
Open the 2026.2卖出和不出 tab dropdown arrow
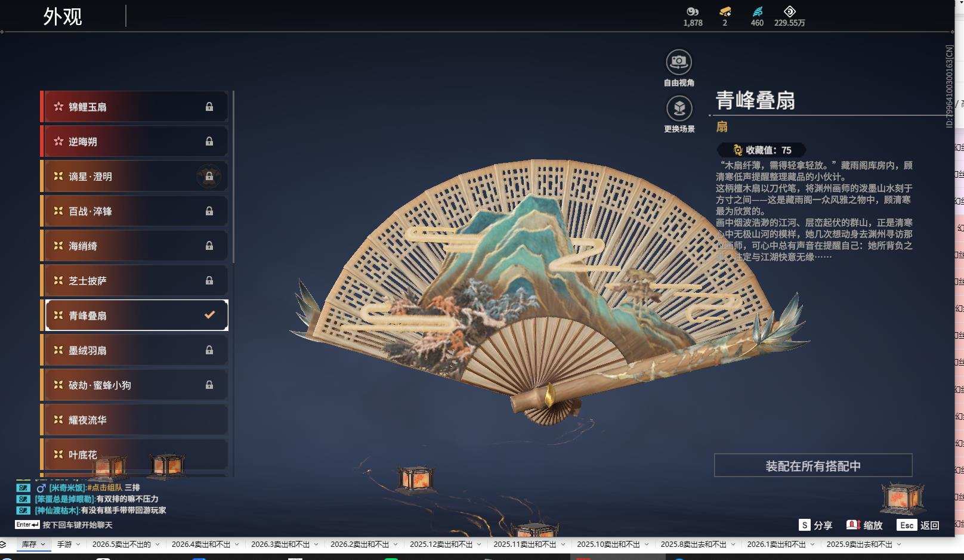click(x=396, y=544)
